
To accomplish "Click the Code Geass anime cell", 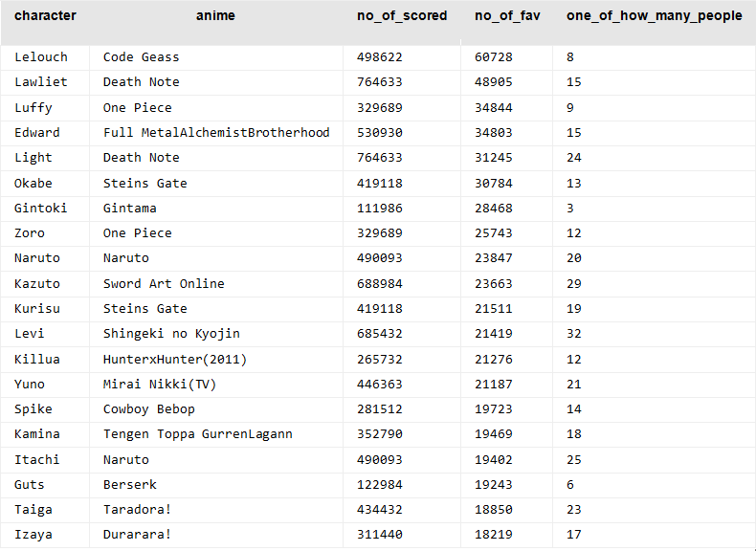I will point(142,57).
